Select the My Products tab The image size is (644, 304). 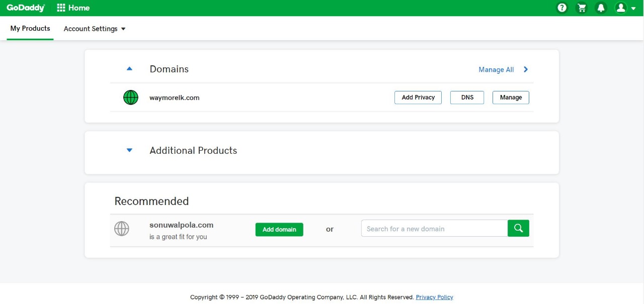click(x=30, y=29)
